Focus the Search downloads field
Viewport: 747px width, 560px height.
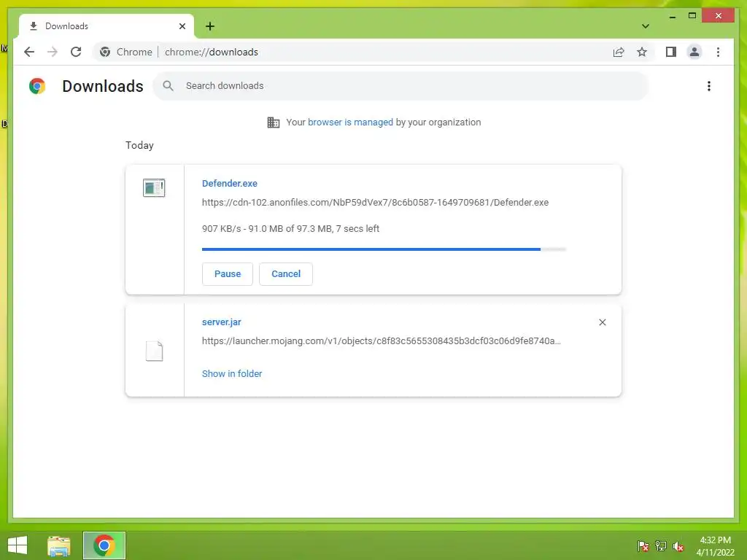click(400, 86)
